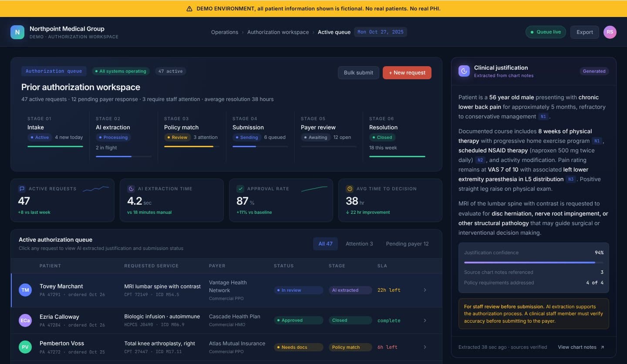The height and width of the screenshot is (364, 627).
Task: Click the Justification confidence progress bar
Action: (534, 263)
